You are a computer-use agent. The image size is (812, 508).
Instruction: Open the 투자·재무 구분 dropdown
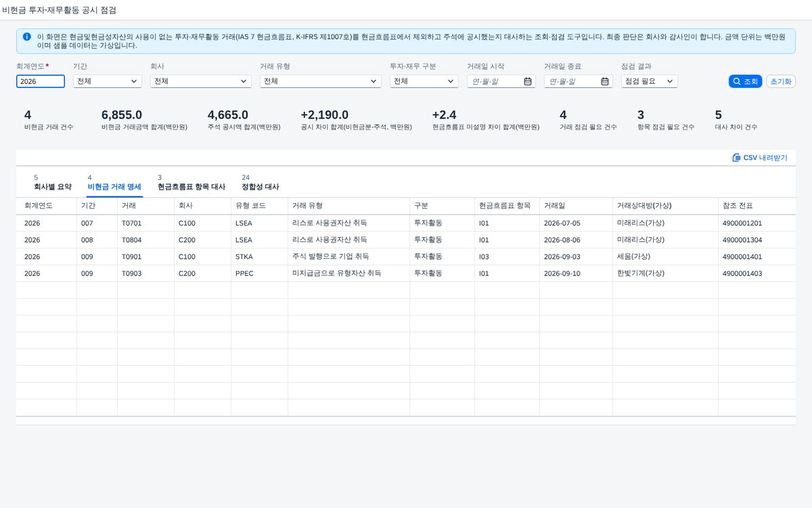(x=424, y=81)
